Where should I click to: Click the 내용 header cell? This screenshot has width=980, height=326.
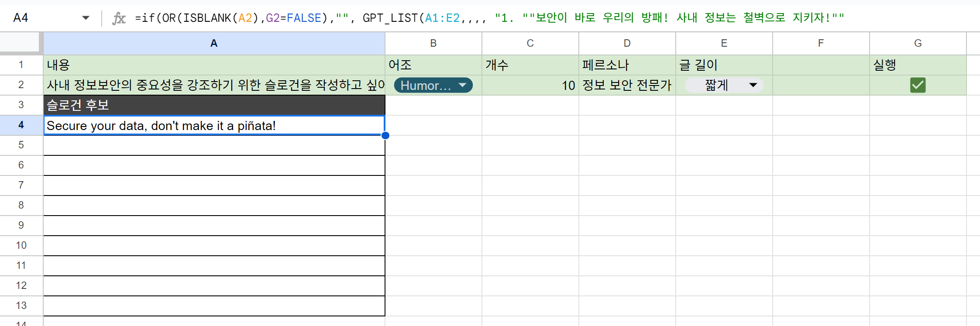[214, 65]
